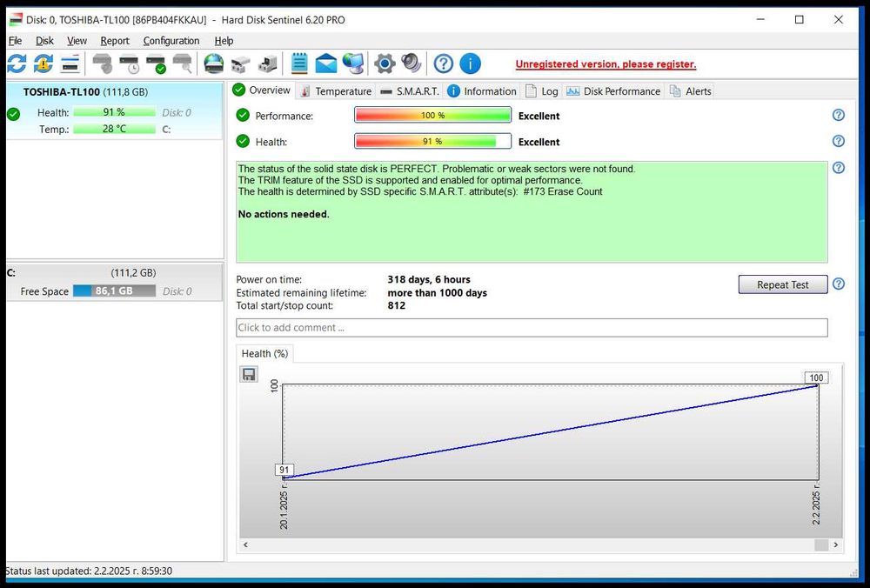Click the network drives toolbar icon
This screenshot has height=588, width=870.
(241, 63)
